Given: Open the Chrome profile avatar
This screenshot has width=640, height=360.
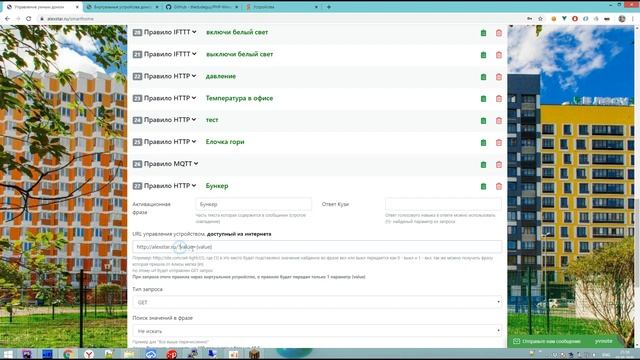Looking at the screenshot, I should [622, 19].
